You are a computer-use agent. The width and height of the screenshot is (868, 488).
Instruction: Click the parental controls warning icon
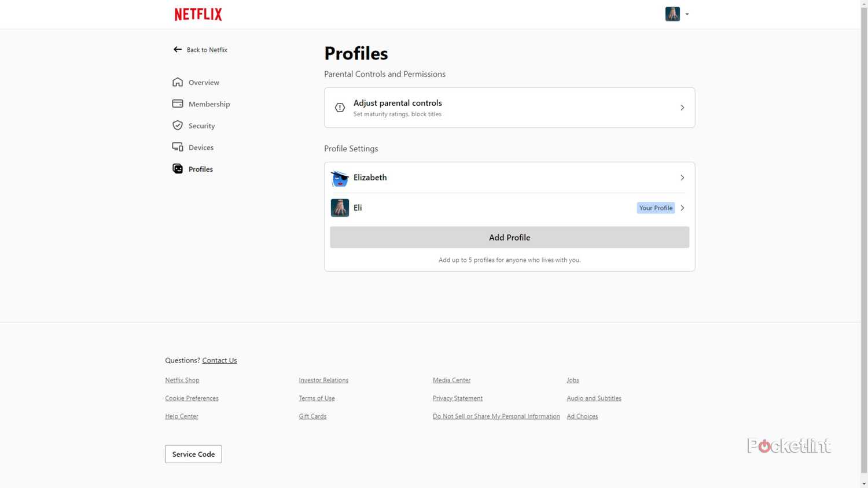(340, 108)
